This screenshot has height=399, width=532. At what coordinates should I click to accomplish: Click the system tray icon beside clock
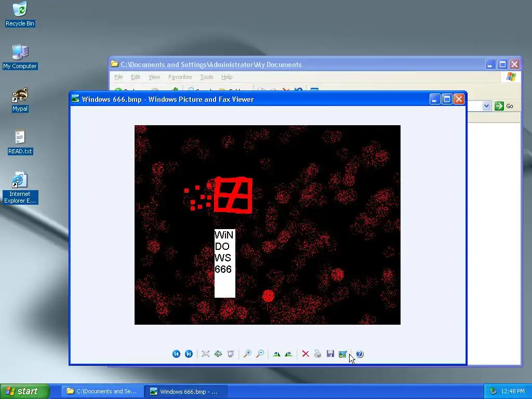tap(493, 391)
